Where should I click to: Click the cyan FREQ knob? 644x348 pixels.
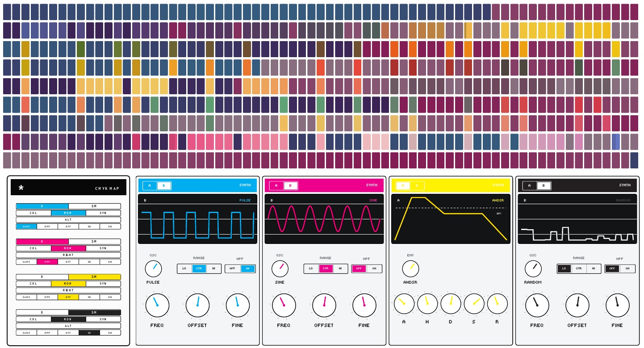point(157,306)
